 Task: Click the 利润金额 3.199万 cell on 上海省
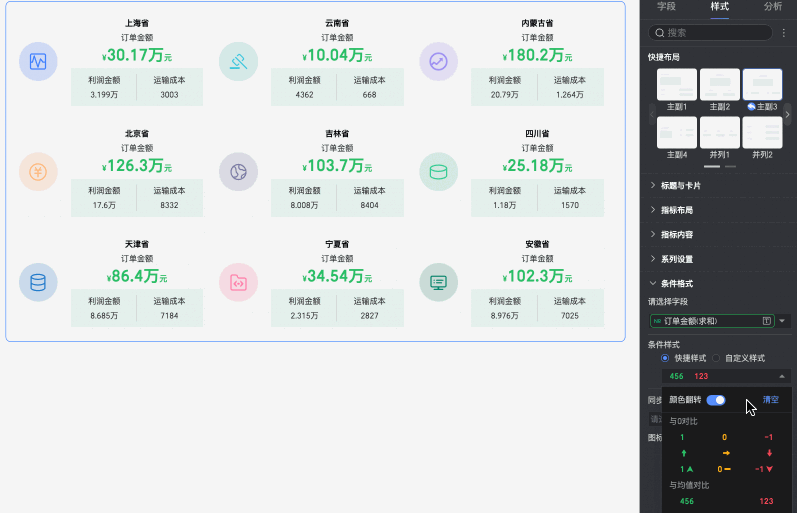click(104, 87)
